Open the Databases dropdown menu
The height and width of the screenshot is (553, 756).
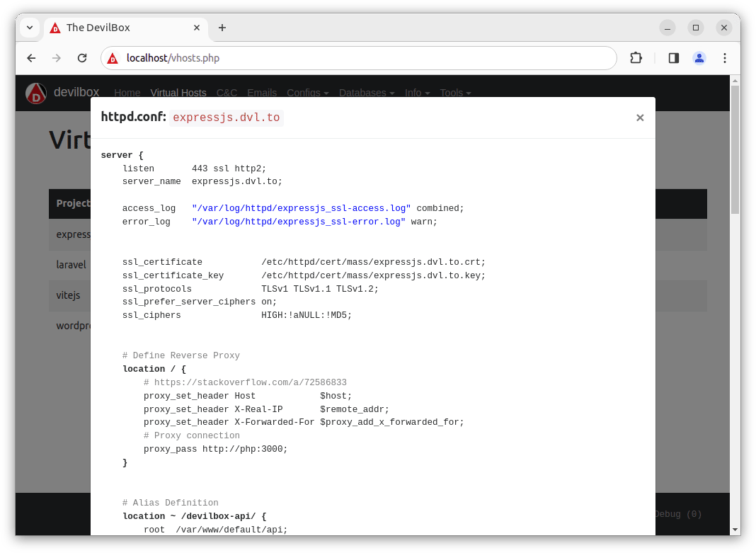(x=367, y=93)
